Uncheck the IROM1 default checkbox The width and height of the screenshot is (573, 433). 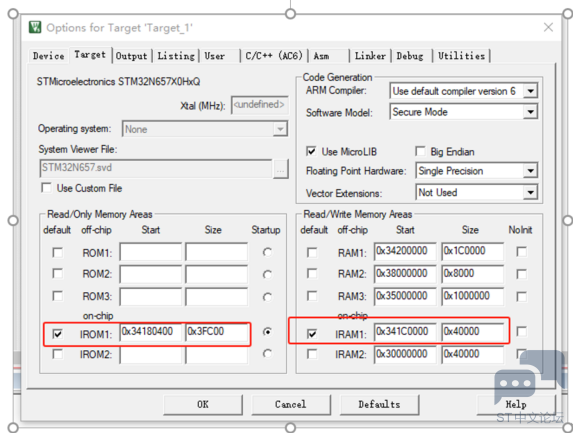[x=57, y=334]
